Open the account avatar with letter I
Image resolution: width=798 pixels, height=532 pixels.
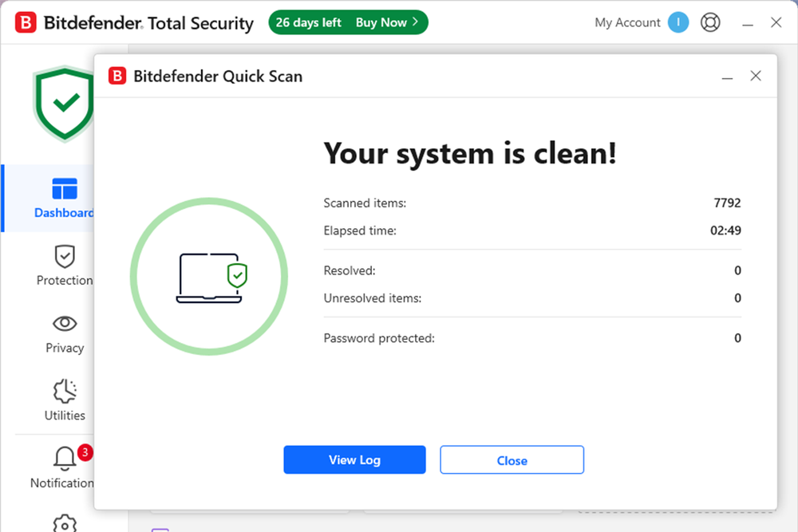678,22
